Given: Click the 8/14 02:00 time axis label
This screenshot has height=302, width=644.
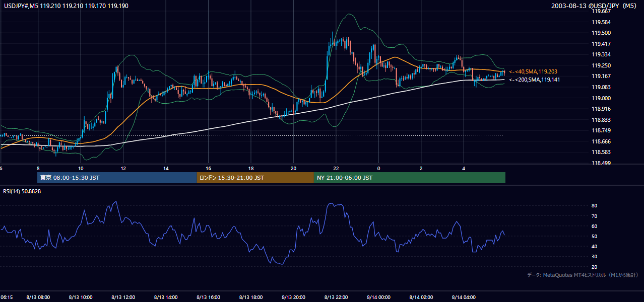Looking at the screenshot, I should (421, 297).
